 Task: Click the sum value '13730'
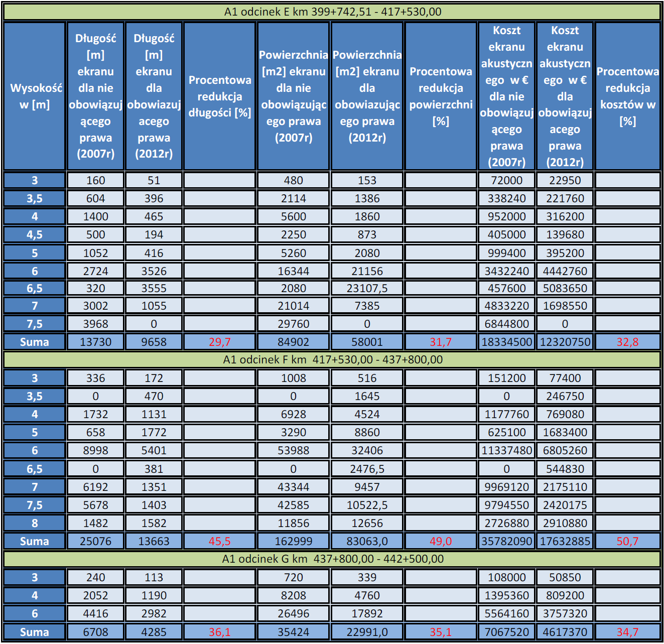coord(95,342)
